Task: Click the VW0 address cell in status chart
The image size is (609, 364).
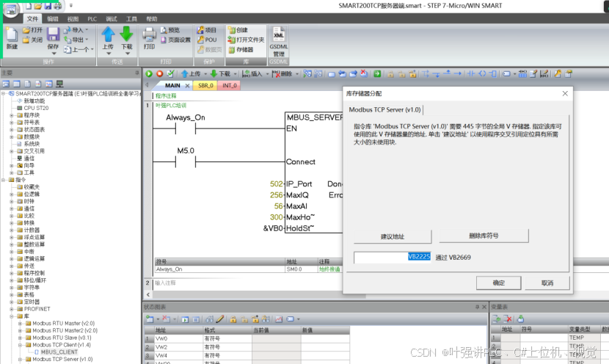Action: (178, 338)
